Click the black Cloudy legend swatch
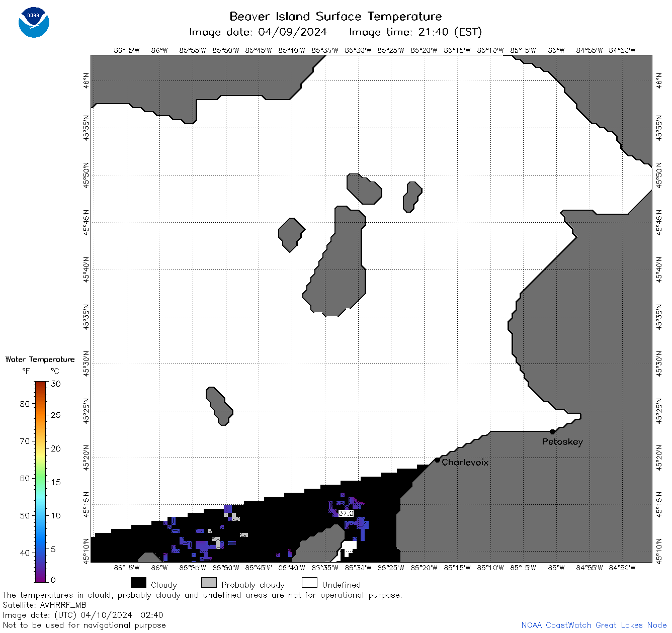The width and height of the screenshot is (672, 633). click(x=138, y=583)
